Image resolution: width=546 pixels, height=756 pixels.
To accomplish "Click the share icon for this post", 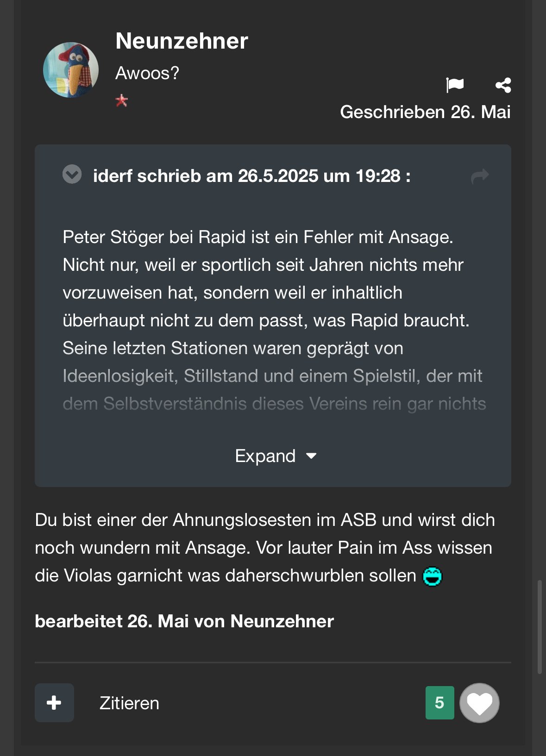I will pos(503,85).
